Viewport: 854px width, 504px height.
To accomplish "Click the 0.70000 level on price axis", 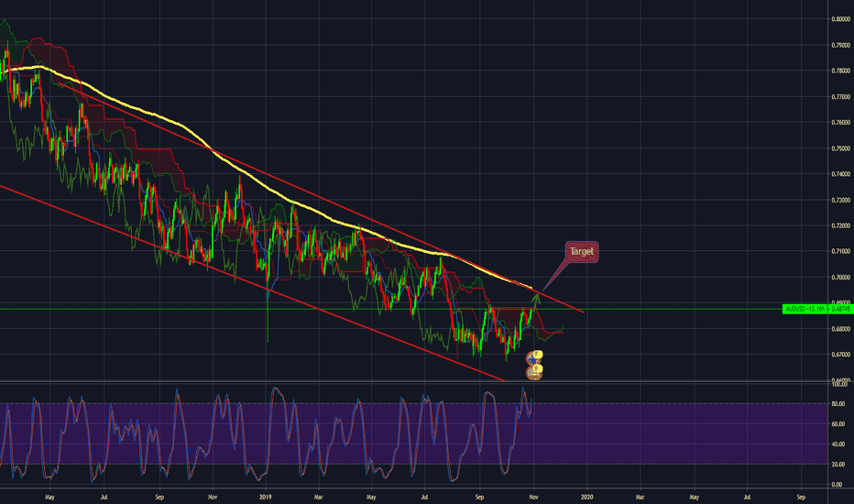I will click(x=840, y=277).
